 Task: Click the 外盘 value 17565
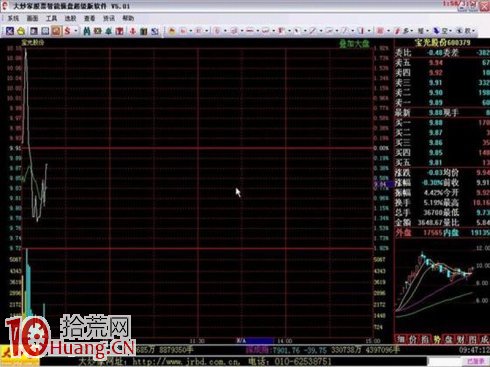[432, 233]
